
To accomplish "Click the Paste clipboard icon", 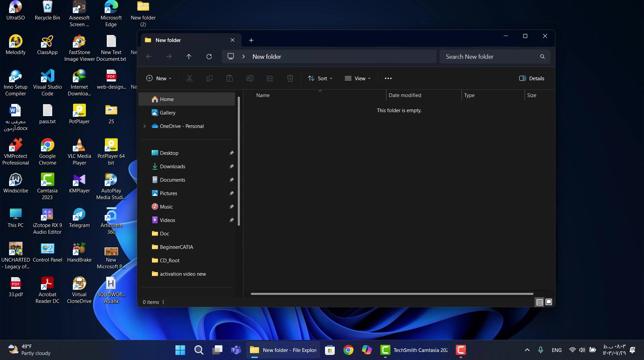I will click(230, 78).
